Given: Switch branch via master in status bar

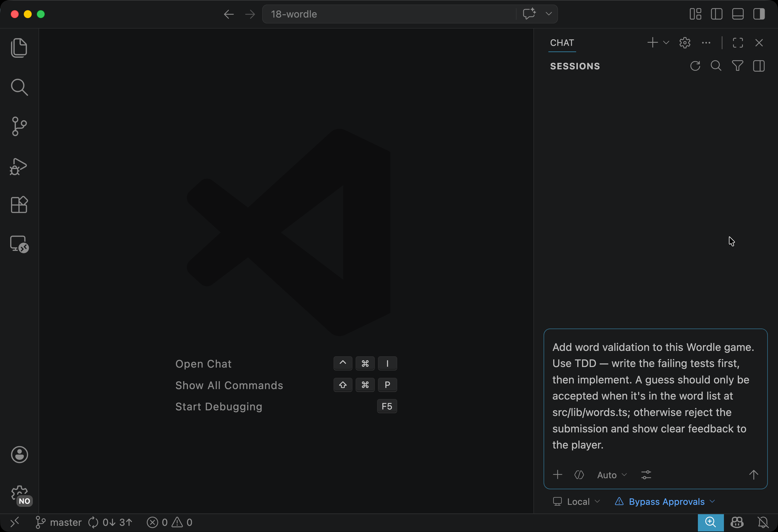Looking at the screenshot, I should pos(59,522).
